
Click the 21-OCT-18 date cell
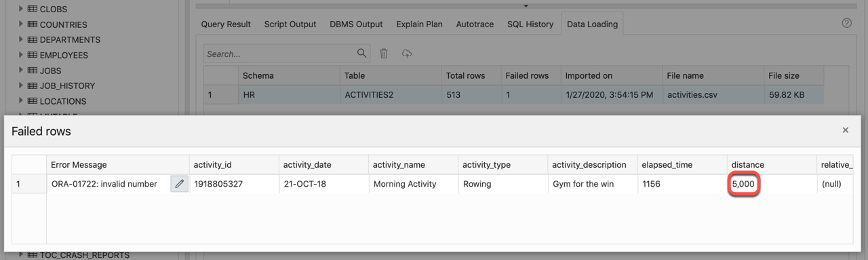323,184
